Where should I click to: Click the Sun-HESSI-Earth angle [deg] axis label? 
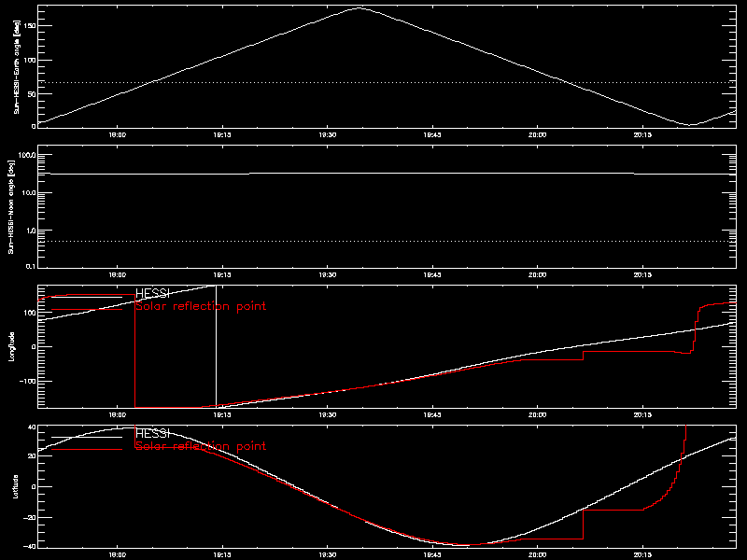(17, 67)
